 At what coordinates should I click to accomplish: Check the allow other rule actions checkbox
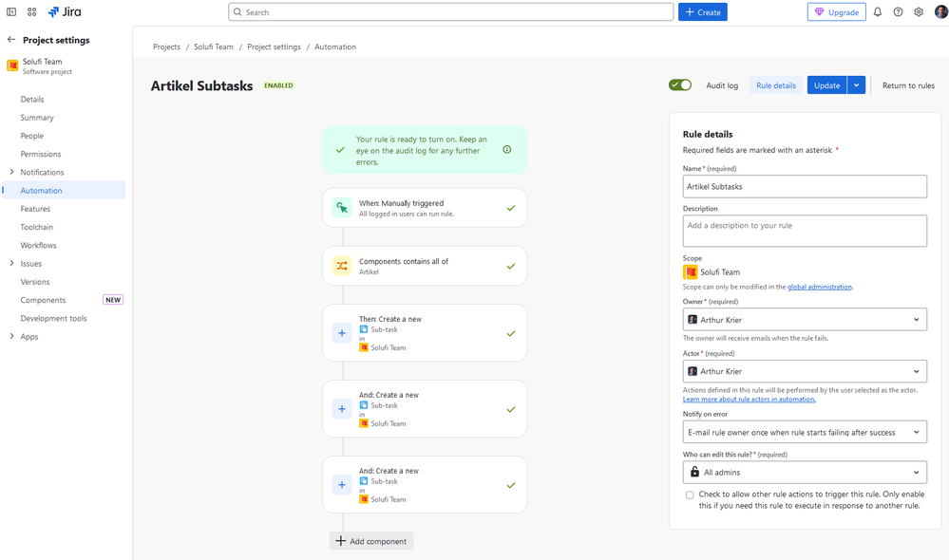tap(690, 495)
